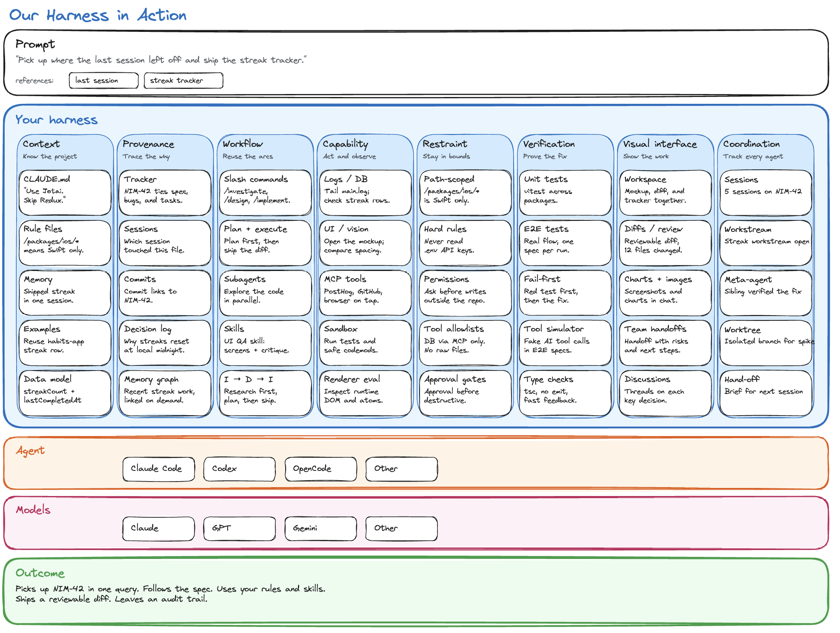Open the MCP tools card
The width and height of the screenshot is (840, 633).
[x=366, y=293]
